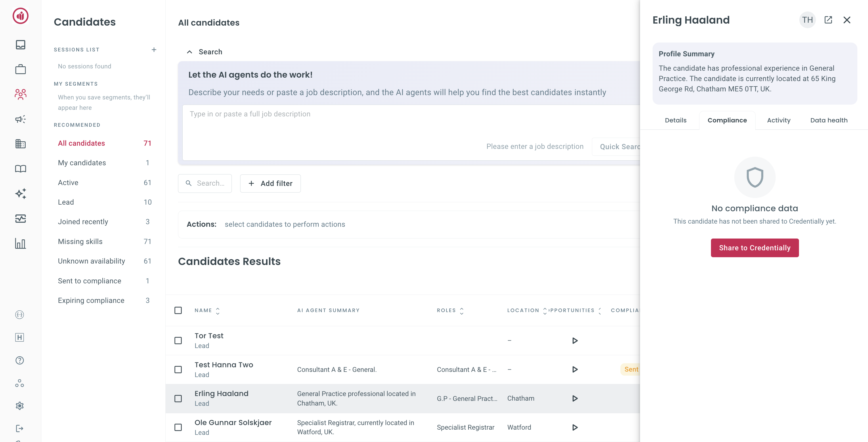
Task: Click play icon in Ole Gunnar Solskjaer row
Action: point(575,428)
